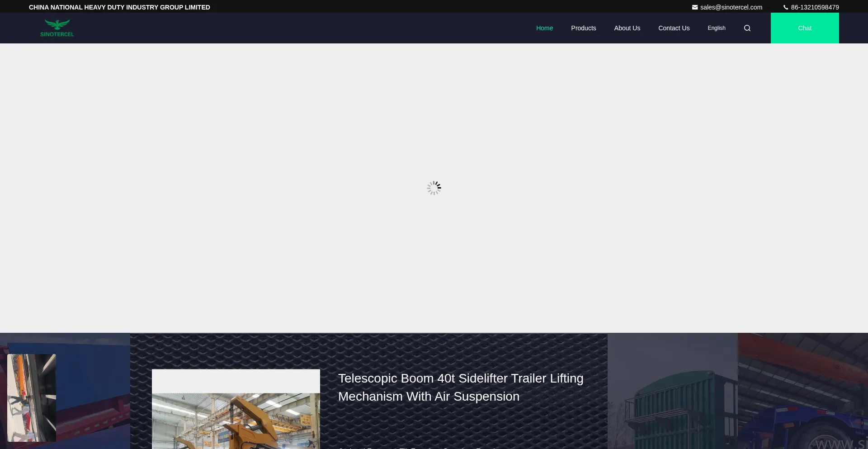Select the small portrait thumbnail on left
This screenshot has height=449, width=868.
(x=32, y=398)
